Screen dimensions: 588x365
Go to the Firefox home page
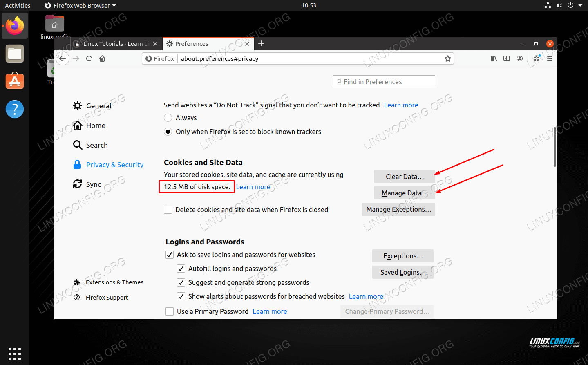coord(102,58)
